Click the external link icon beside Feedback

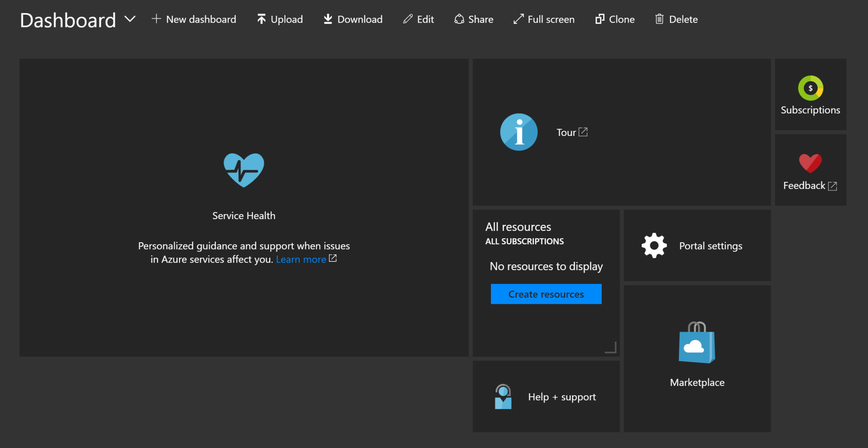pos(832,186)
